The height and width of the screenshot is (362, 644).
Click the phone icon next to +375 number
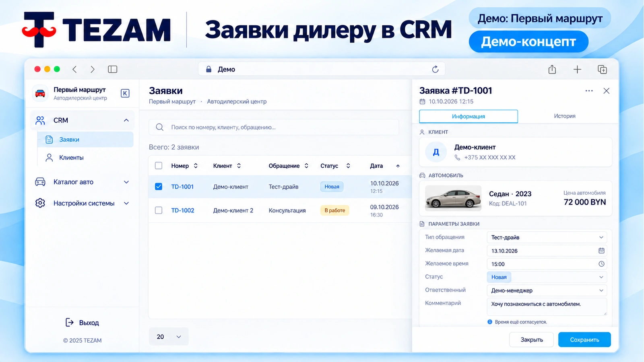(457, 157)
